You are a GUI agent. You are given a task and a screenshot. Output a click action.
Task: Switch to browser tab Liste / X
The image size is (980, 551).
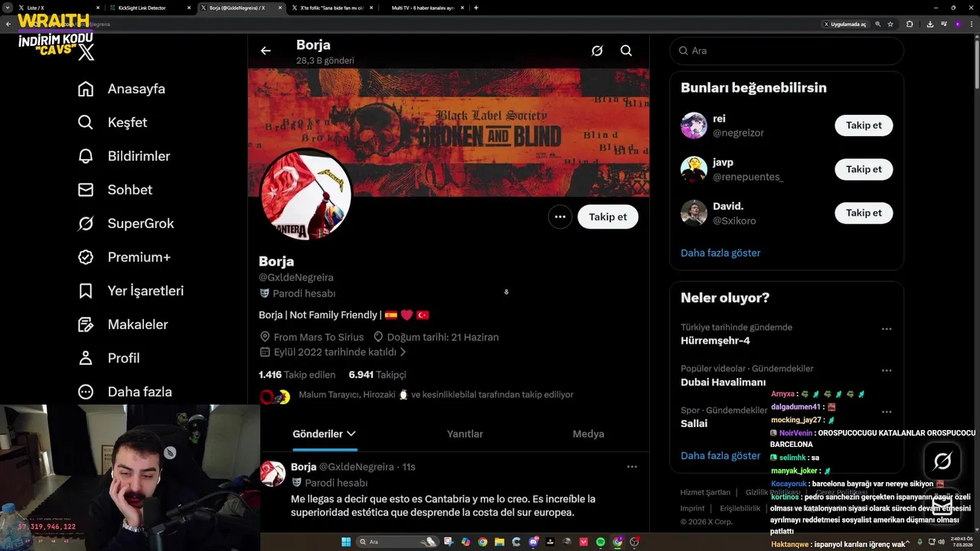[60, 8]
